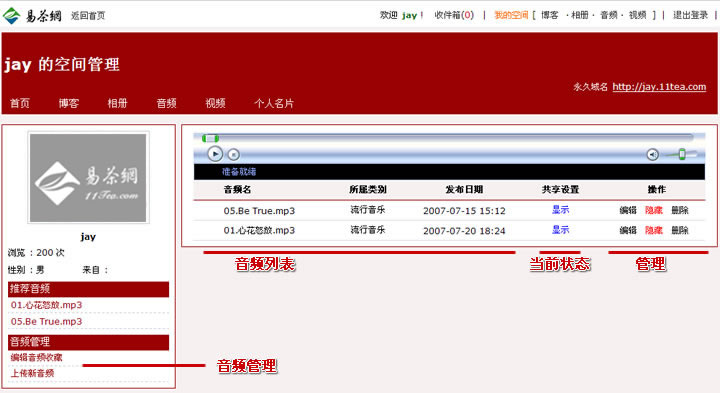
Task: Click the 所属类别 column header
Action: tap(368, 189)
